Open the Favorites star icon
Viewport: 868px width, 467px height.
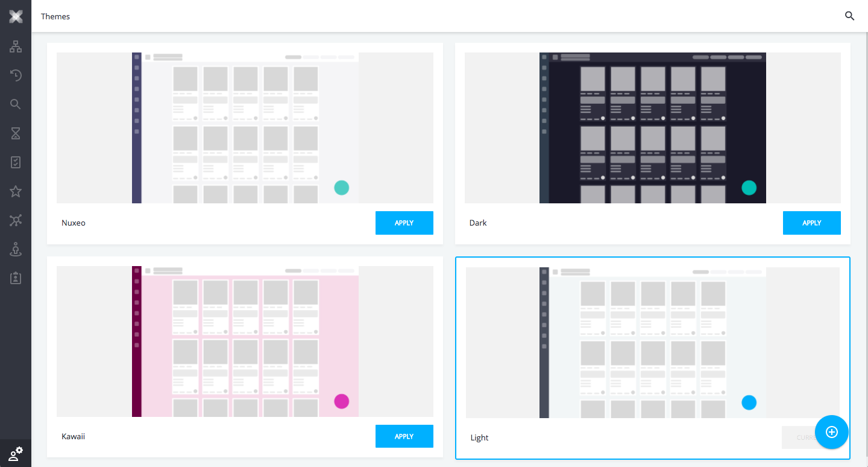16,191
